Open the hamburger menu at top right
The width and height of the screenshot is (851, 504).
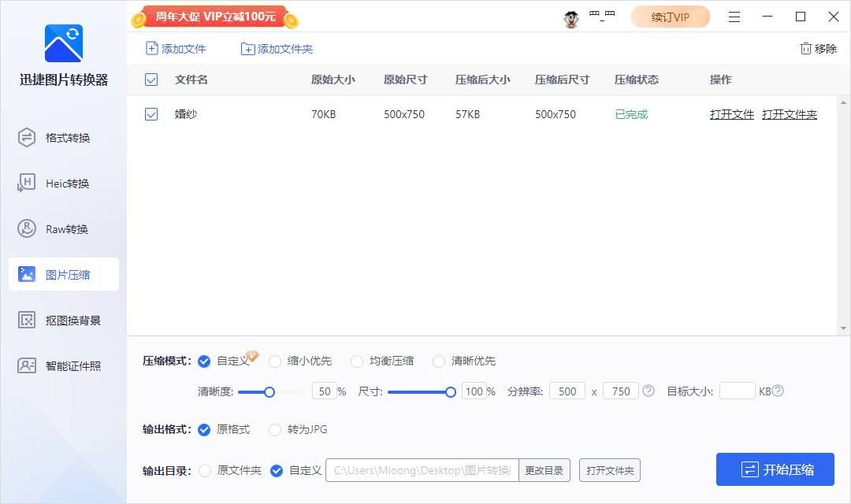(x=734, y=17)
